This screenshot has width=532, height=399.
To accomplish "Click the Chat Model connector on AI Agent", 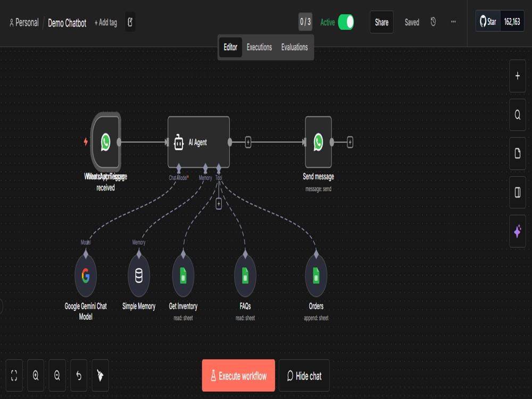I will pos(179,167).
